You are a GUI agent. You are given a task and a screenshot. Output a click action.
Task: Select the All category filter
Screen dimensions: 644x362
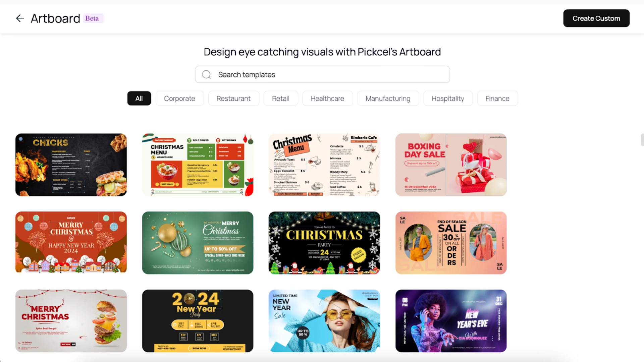pyautogui.click(x=139, y=99)
